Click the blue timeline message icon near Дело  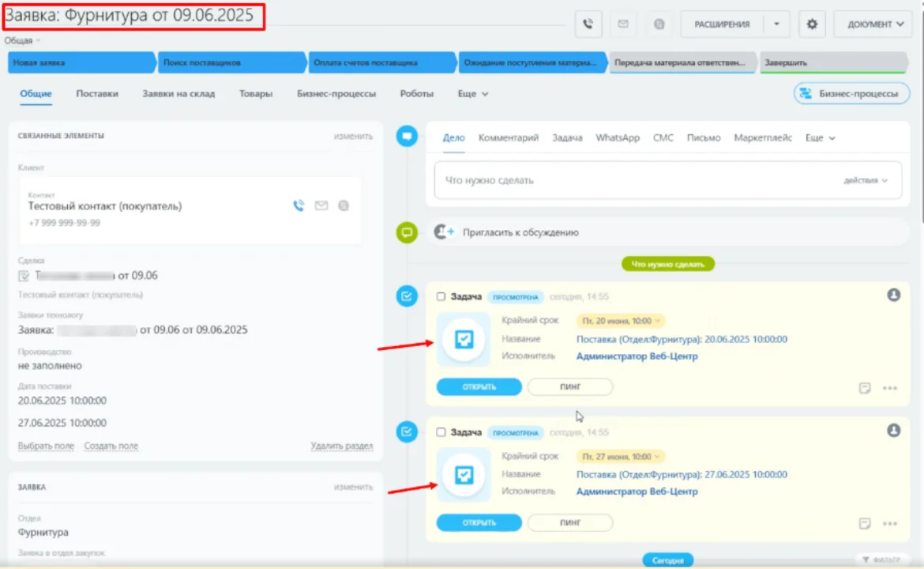407,136
